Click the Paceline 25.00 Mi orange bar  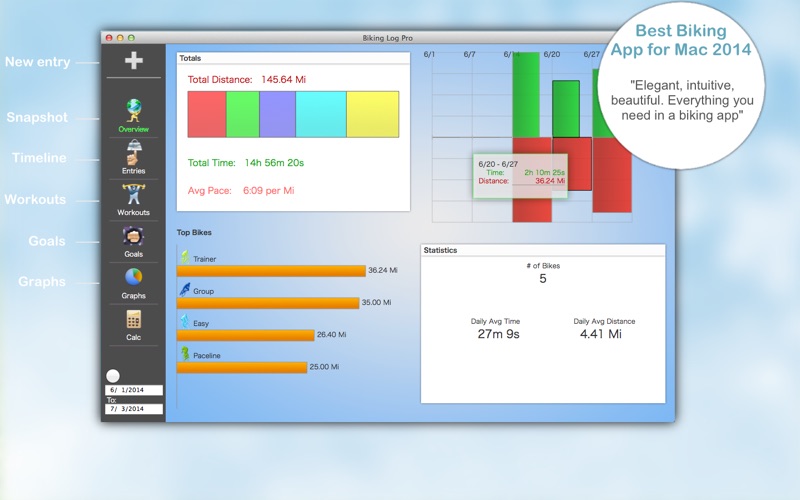click(x=242, y=367)
